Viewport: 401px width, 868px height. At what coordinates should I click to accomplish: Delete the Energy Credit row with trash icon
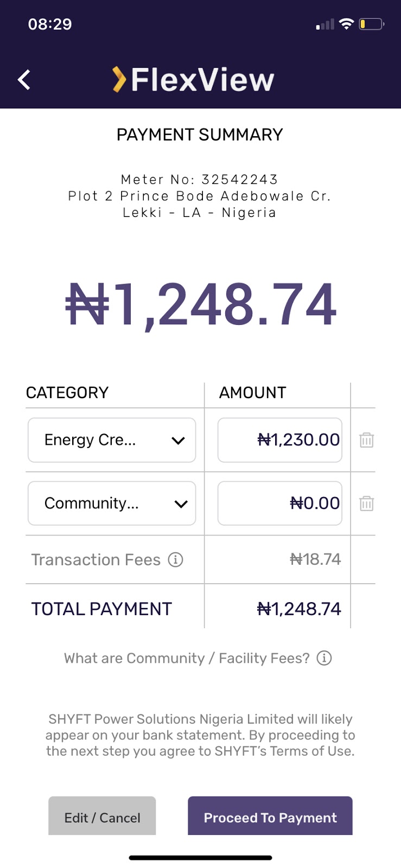point(367,440)
